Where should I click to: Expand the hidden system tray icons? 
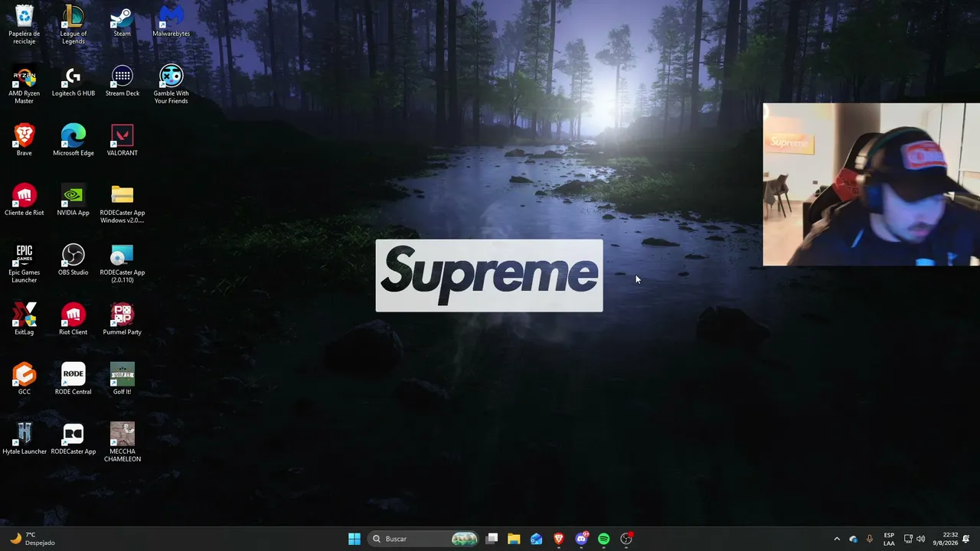[837, 539]
